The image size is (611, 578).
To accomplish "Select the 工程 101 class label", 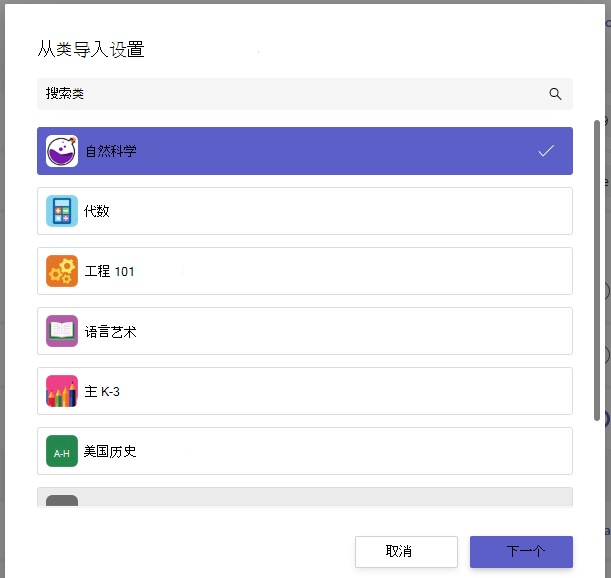I will point(109,271).
